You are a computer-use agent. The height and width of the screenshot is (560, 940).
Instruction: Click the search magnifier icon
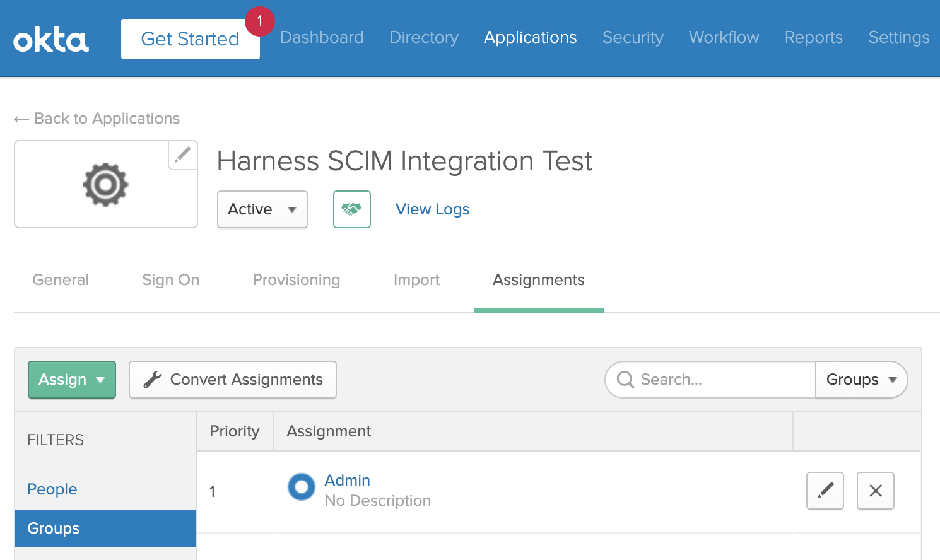(625, 380)
